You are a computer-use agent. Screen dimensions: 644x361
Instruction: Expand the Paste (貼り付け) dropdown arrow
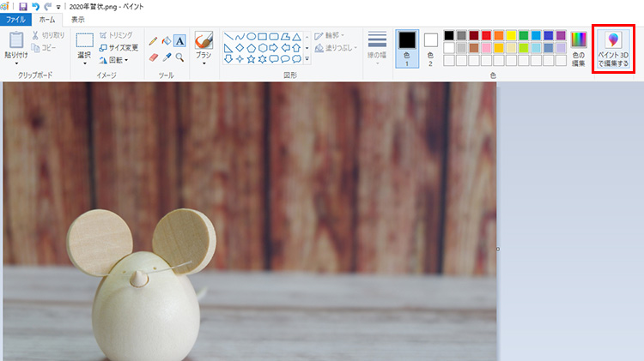pyautogui.click(x=15, y=62)
